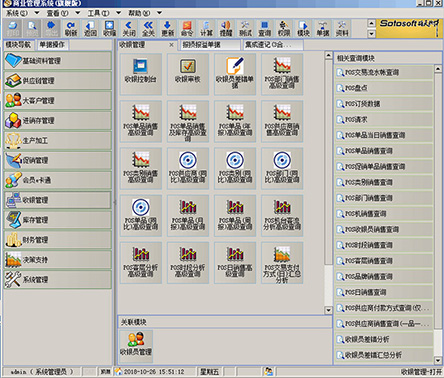The height and width of the screenshot is (378, 444).
Task: Expand dropdown arrow next to 帮助 menu
Action: pyautogui.click(x=159, y=13)
